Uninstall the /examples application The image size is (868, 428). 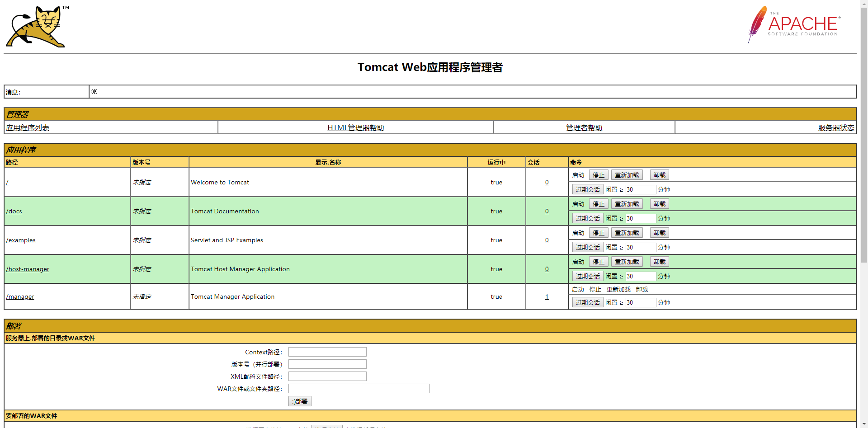click(659, 232)
